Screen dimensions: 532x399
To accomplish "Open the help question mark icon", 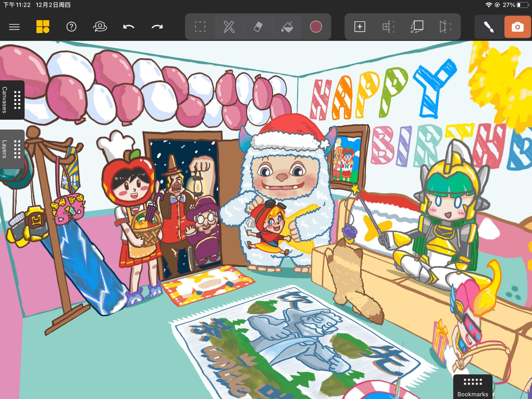I will [71, 27].
